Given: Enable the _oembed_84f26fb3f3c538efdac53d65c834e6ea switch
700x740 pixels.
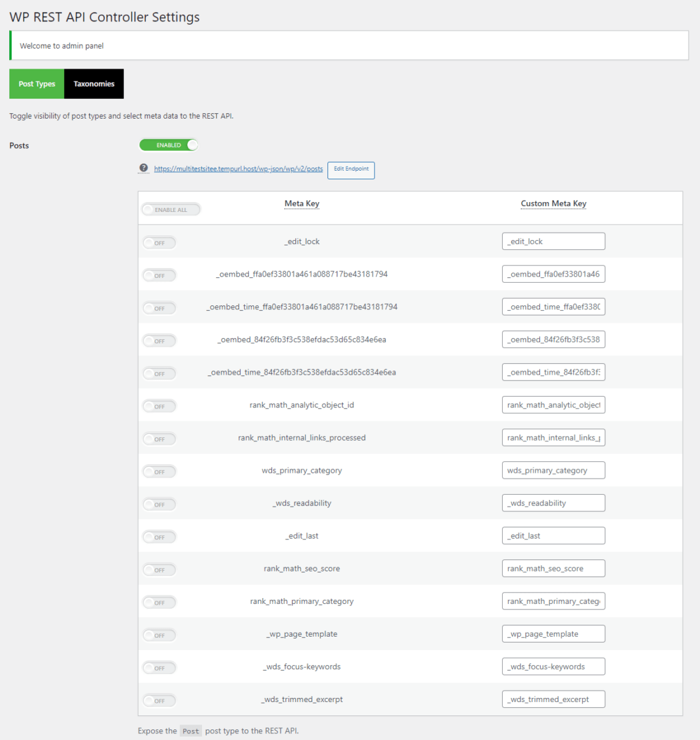Looking at the screenshot, I should pos(159,341).
